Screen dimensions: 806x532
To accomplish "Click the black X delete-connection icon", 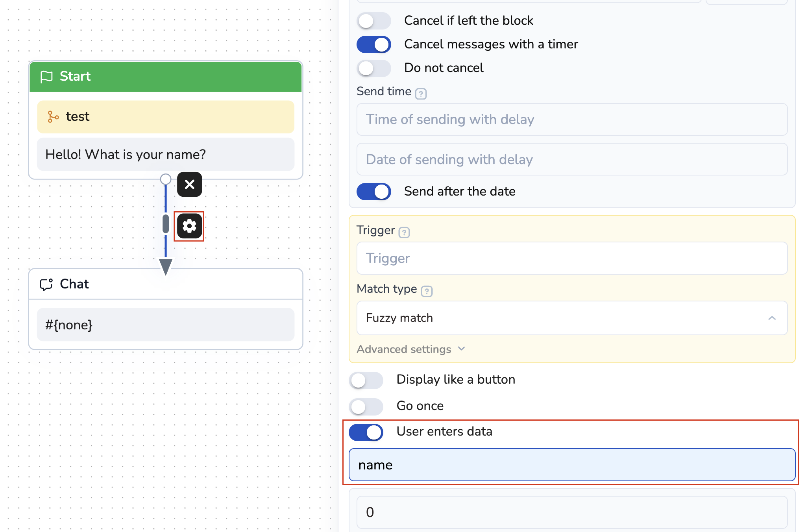I will (x=189, y=184).
